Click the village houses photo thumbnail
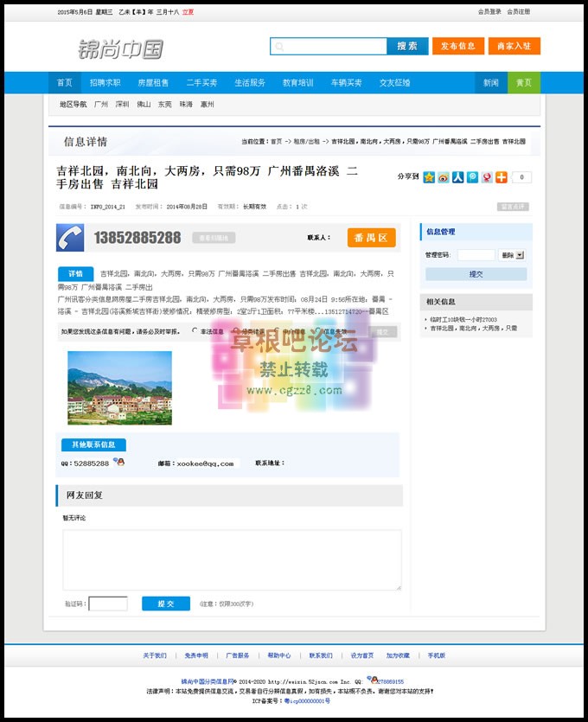588x722 pixels. 119,387
